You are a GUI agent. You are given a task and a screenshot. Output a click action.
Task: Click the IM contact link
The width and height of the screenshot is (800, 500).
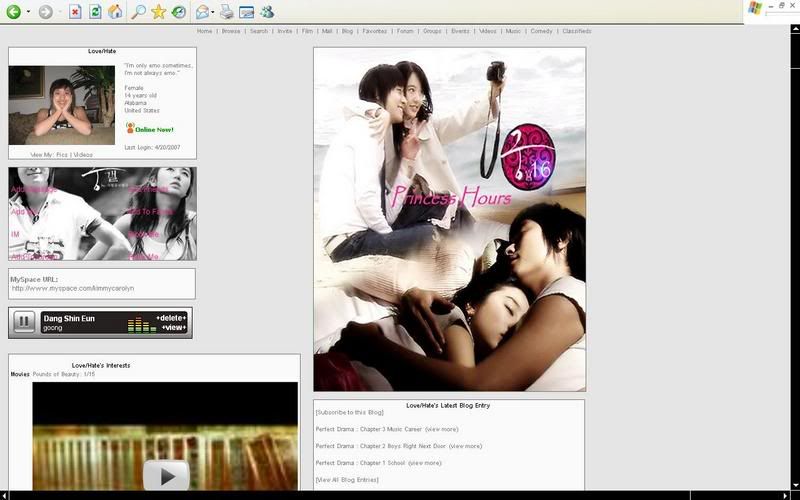[15, 234]
